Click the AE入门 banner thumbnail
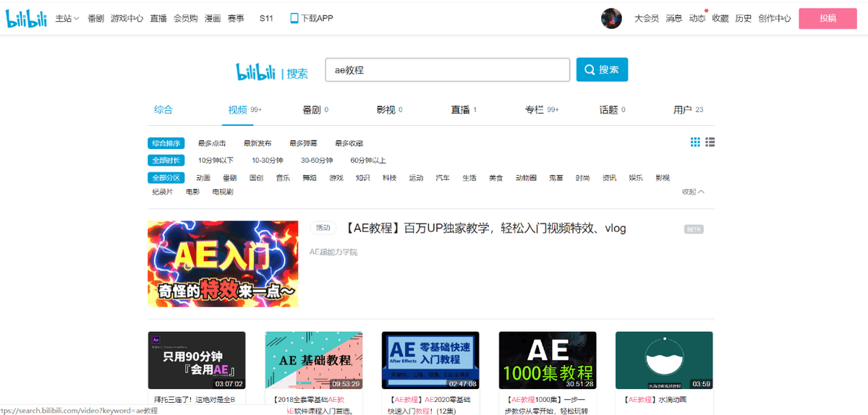 tap(223, 264)
